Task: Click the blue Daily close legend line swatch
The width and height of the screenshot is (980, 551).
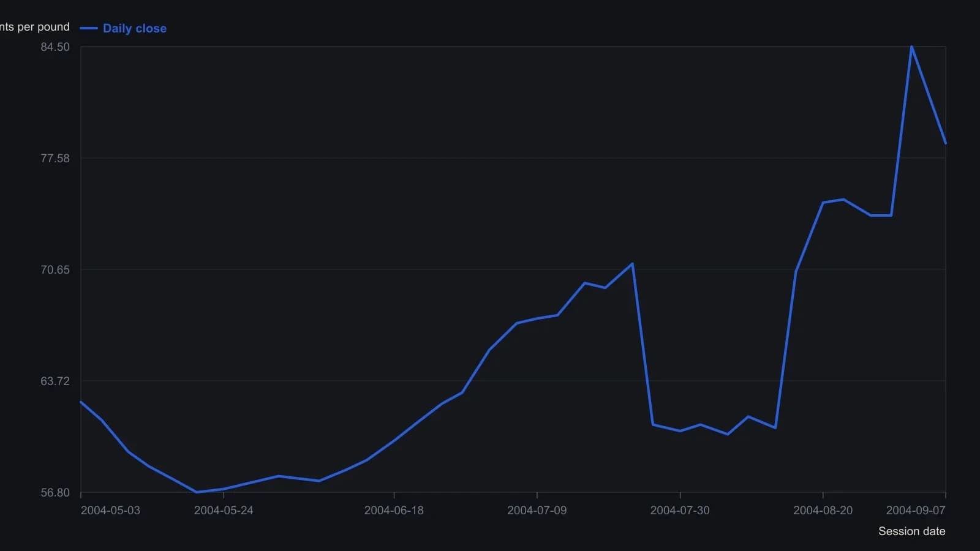Action: click(89, 28)
